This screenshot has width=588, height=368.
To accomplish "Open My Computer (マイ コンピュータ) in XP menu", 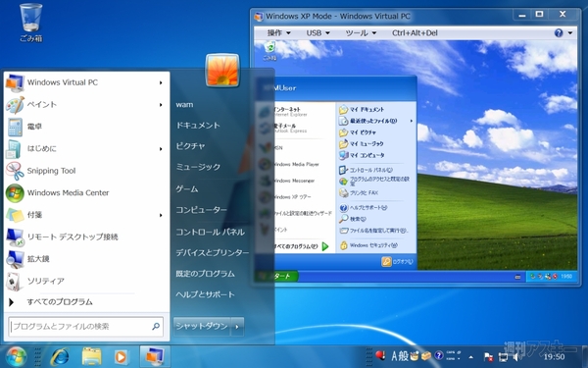I will (362, 155).
